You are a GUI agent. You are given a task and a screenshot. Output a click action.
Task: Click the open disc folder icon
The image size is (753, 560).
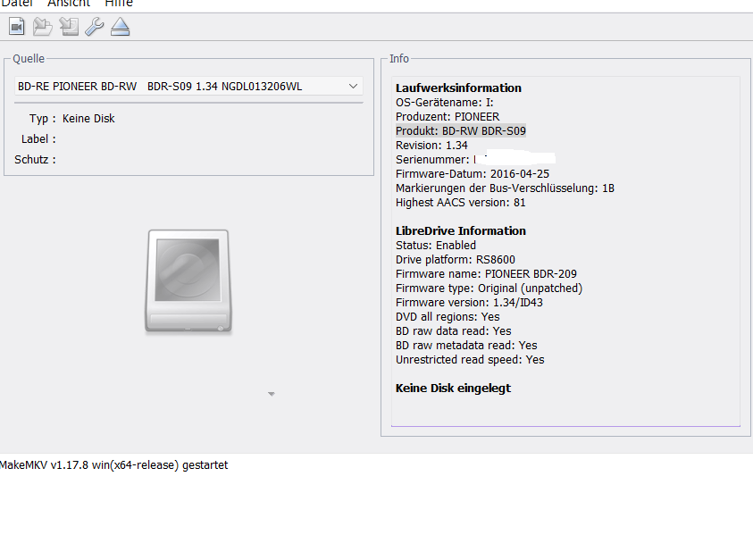point(43,28)
